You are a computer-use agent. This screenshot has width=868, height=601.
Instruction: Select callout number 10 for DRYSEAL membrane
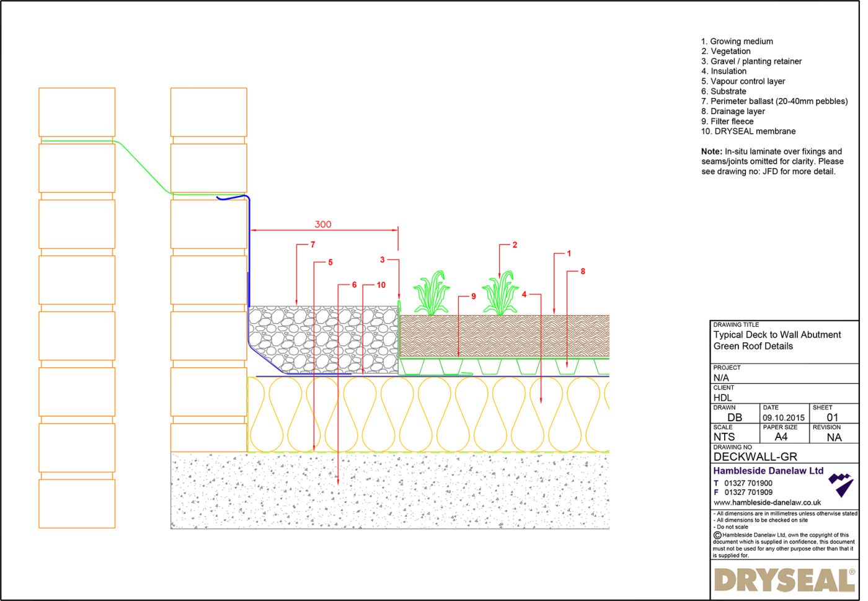pos(381,285)
